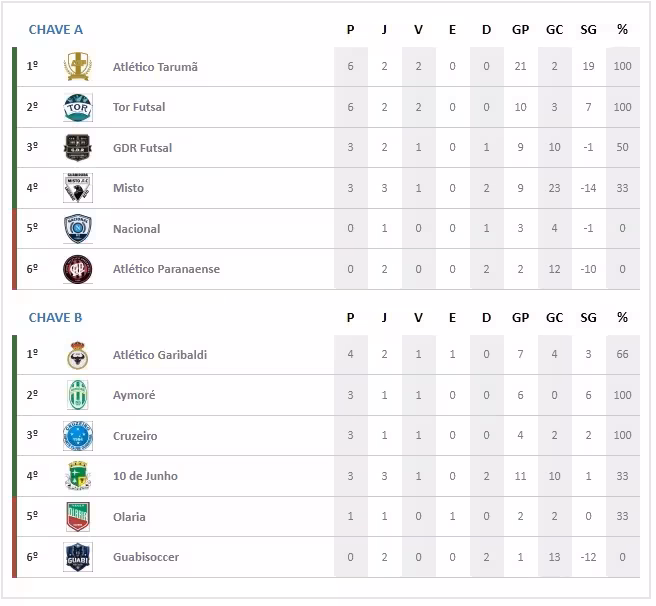Click the Tor Futsal team logo
The width and height of the screenshot is (656, 606).
coord(77,107)
